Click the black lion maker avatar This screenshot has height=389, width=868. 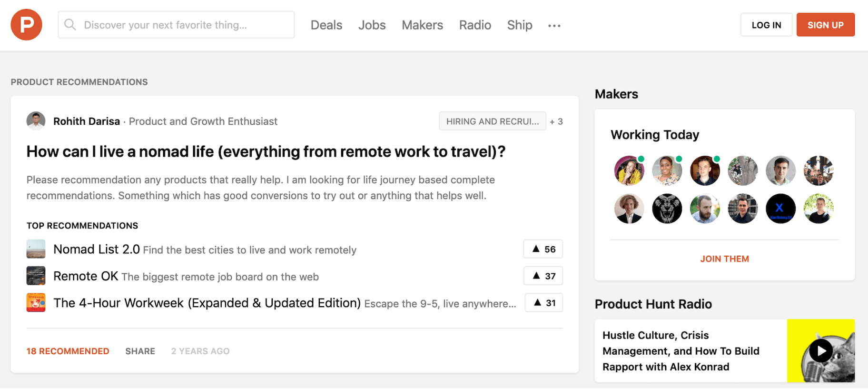point(667,209)
